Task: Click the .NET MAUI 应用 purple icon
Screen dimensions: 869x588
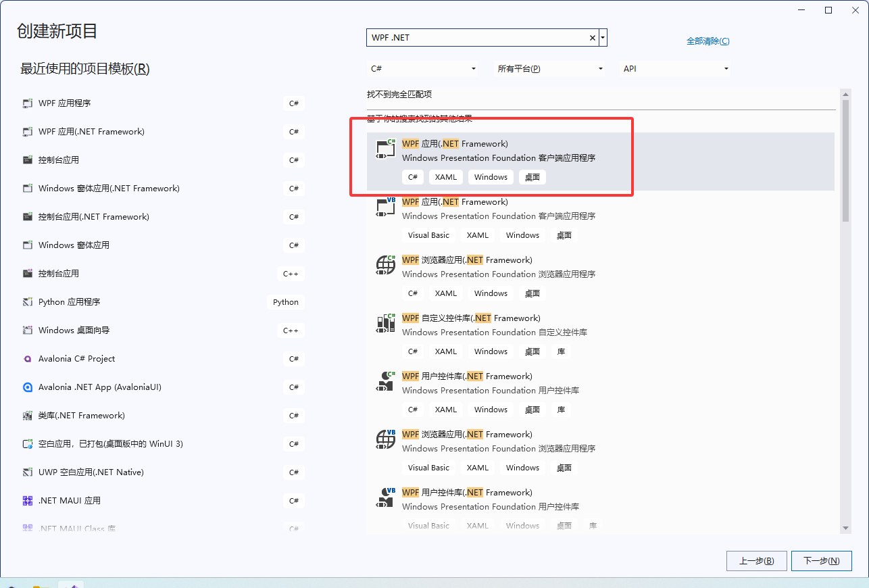Action: [27, 500]
